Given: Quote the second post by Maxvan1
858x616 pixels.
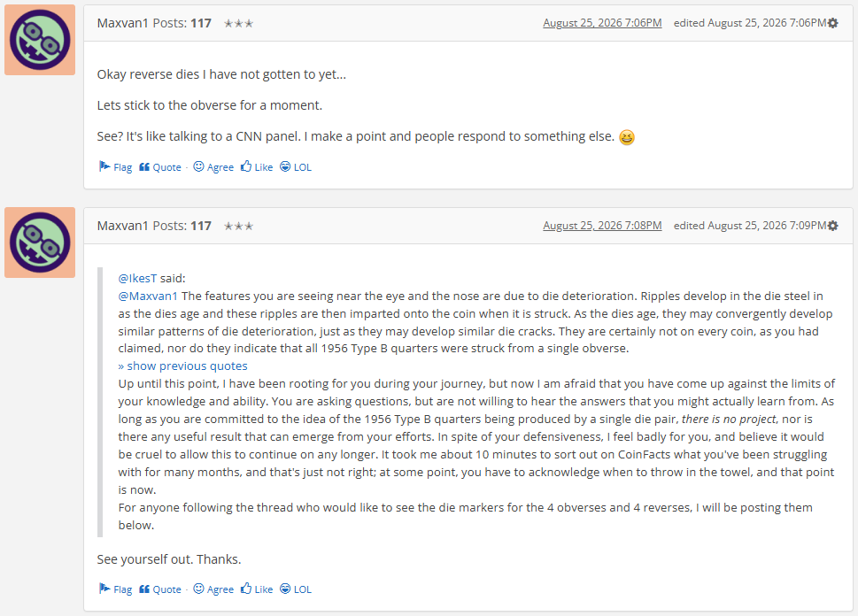Looking at the screenshot, I should (x=159, y=589).
